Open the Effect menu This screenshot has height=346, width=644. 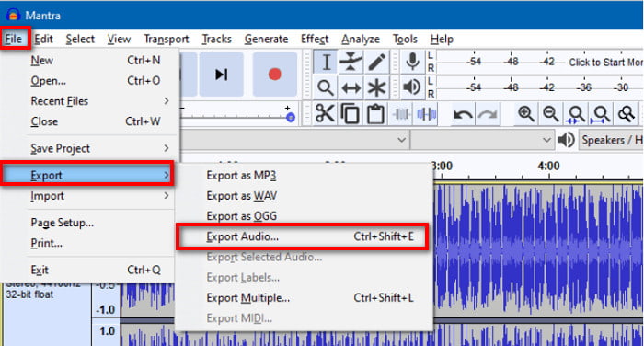[315, 39]
